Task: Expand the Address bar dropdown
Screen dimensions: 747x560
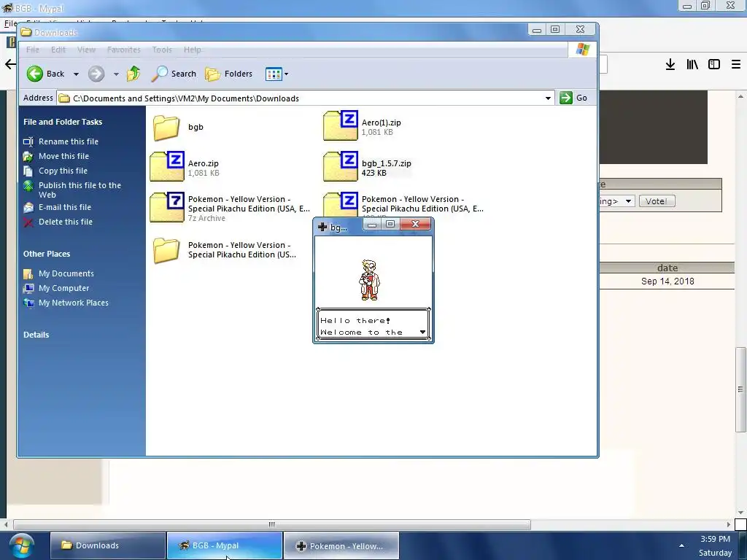Action: point(548,98)
